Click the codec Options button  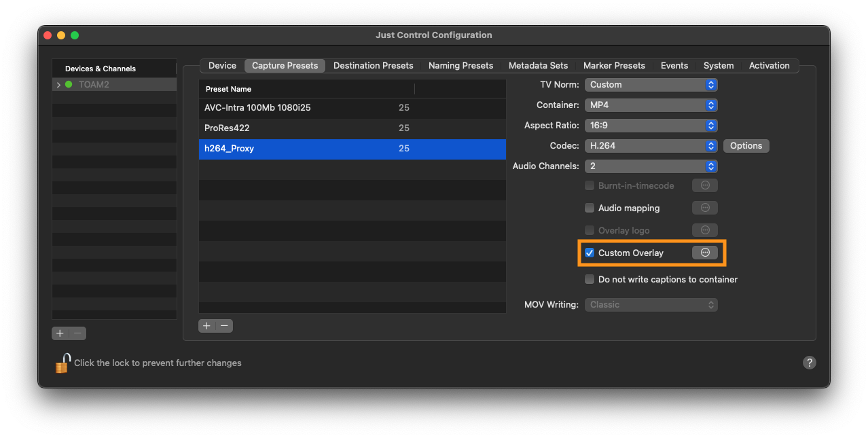tap(746, 146)
